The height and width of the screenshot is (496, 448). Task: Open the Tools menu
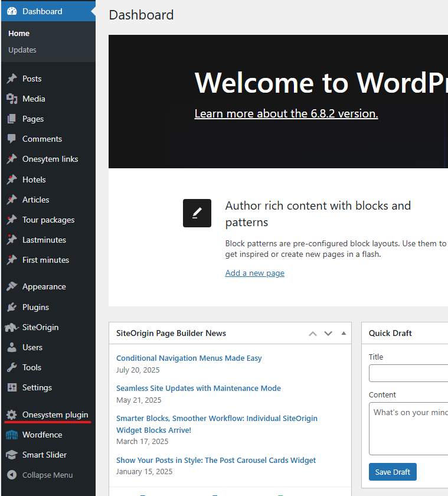point(48,367)
